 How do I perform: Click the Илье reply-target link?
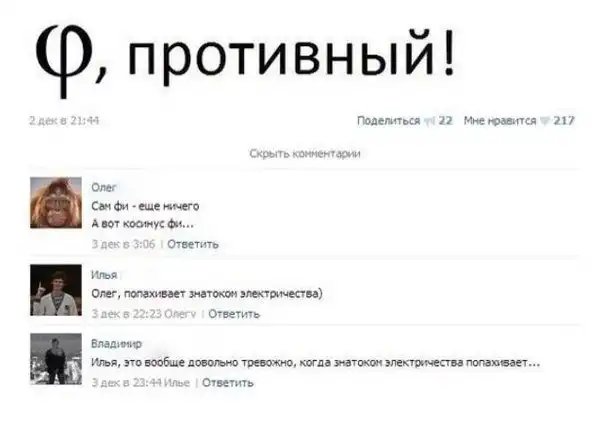pos(177,383)
